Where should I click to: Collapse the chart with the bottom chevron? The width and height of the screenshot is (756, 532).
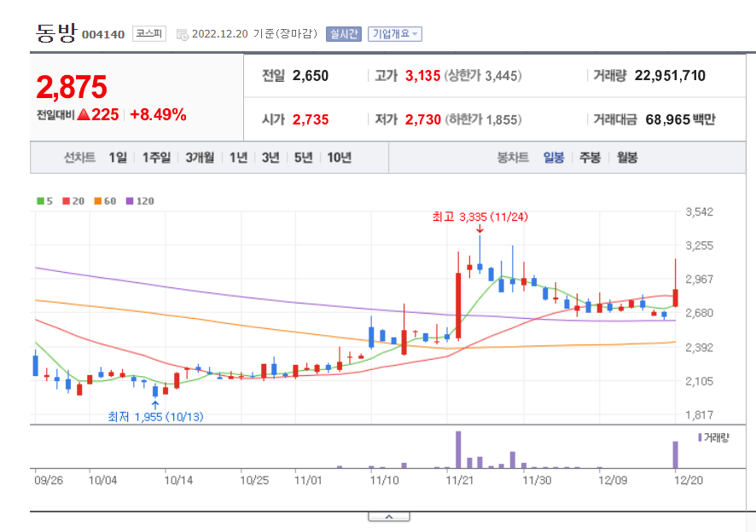click(389, 517)
